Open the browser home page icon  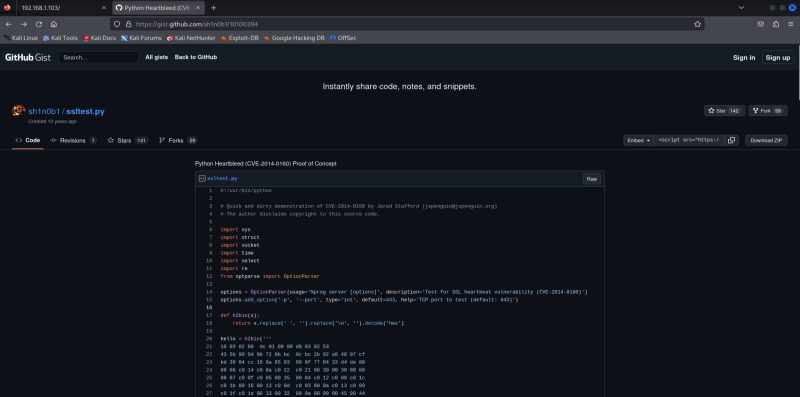click(54, 24)
